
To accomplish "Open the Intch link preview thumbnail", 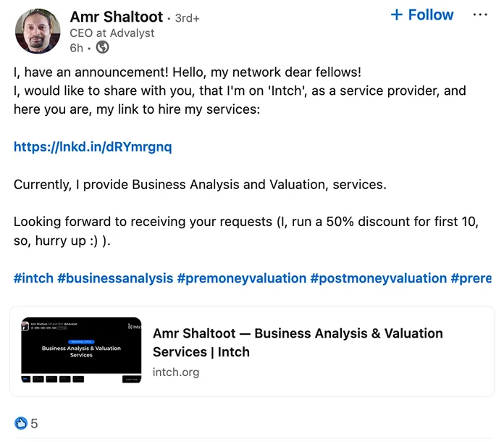I will click(x=81, y=350).
